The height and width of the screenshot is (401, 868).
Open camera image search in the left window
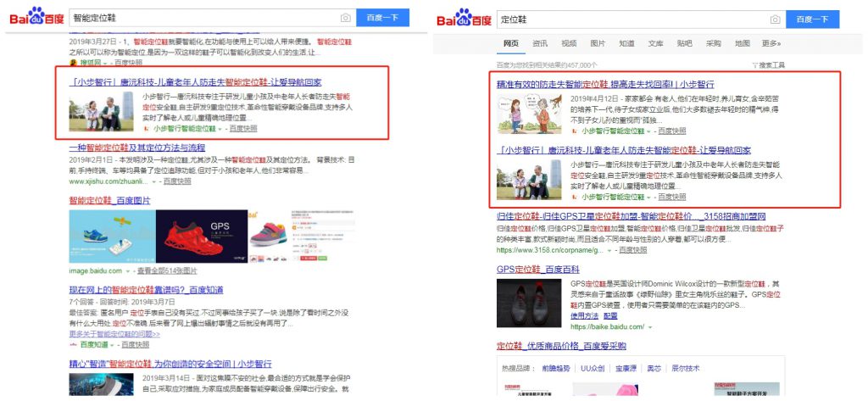click(346, 18)
